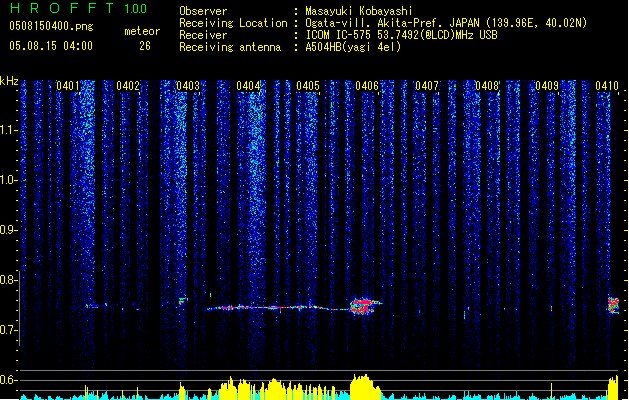
Task: Click the yellow power peak below 0406
Action: click(x=365, y=386)
